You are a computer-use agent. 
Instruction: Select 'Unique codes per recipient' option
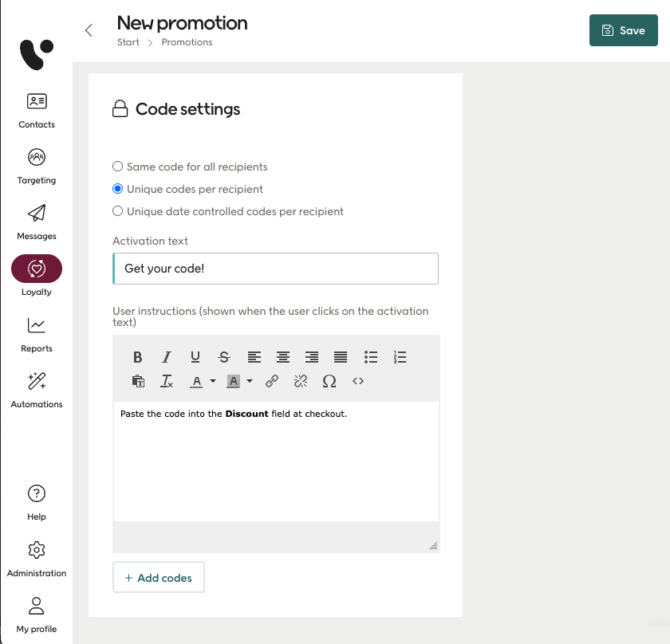pos(117,189)
